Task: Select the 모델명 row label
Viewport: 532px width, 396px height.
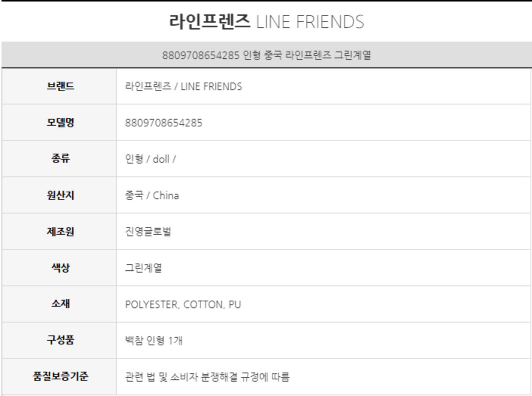Action: [x=60, y=123]
